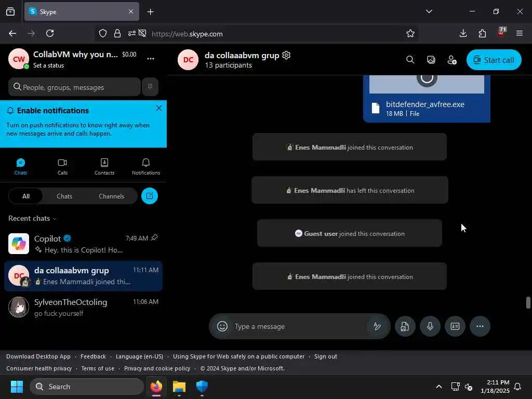Click the red extension badge icon
Screen dimensions: 532x399
pyautogui.click(x=501, y=33)
